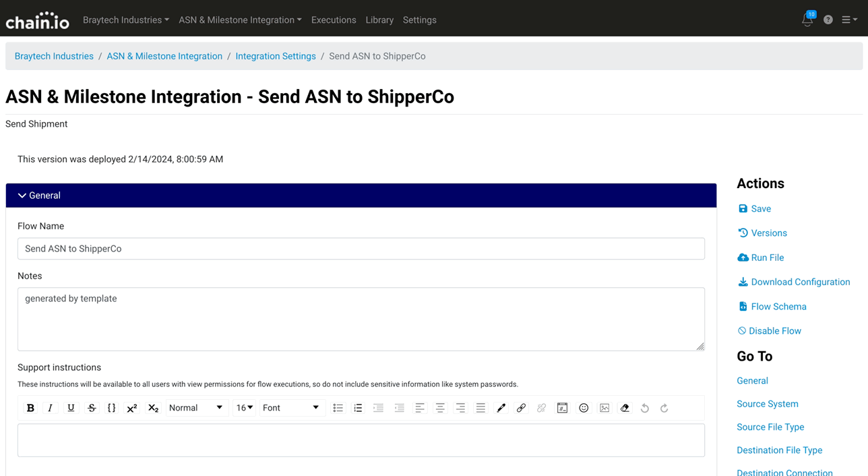The width and height of the screenshot is (868, 476).
Task: Open the Font family dropdown
Action: click(291, 408)
